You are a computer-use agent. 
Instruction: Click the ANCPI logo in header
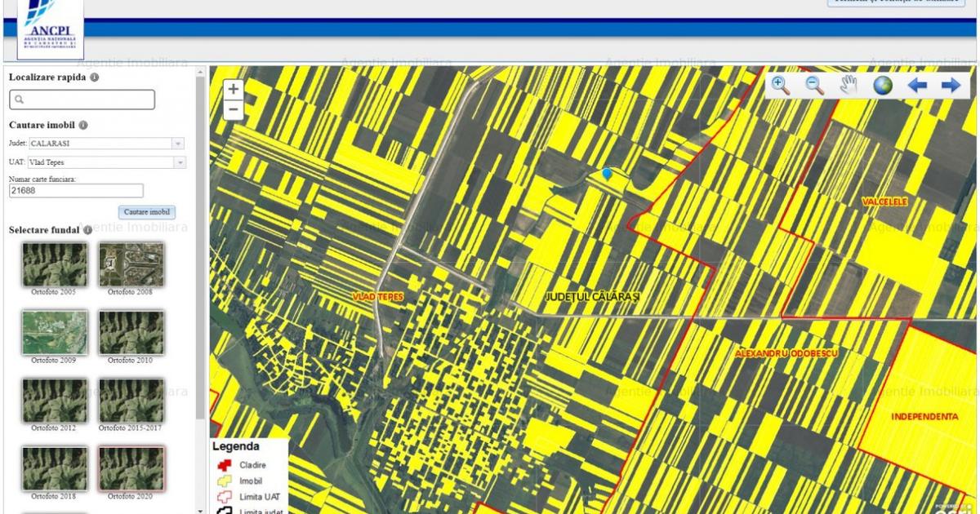(50, 26)
